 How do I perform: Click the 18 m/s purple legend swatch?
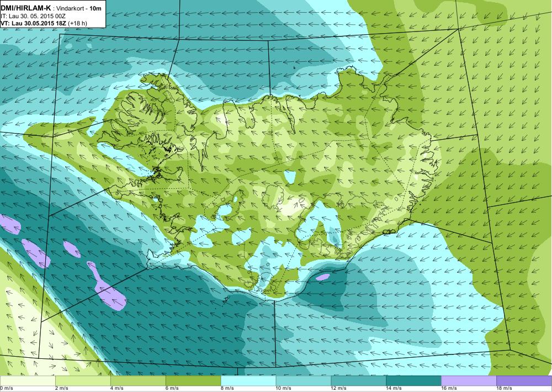point(524,381)
